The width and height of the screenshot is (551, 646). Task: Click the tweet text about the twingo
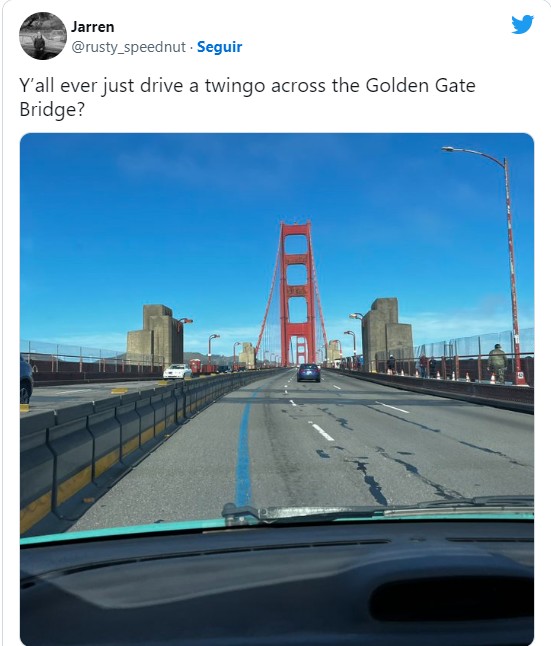click(x=247, y=97)
